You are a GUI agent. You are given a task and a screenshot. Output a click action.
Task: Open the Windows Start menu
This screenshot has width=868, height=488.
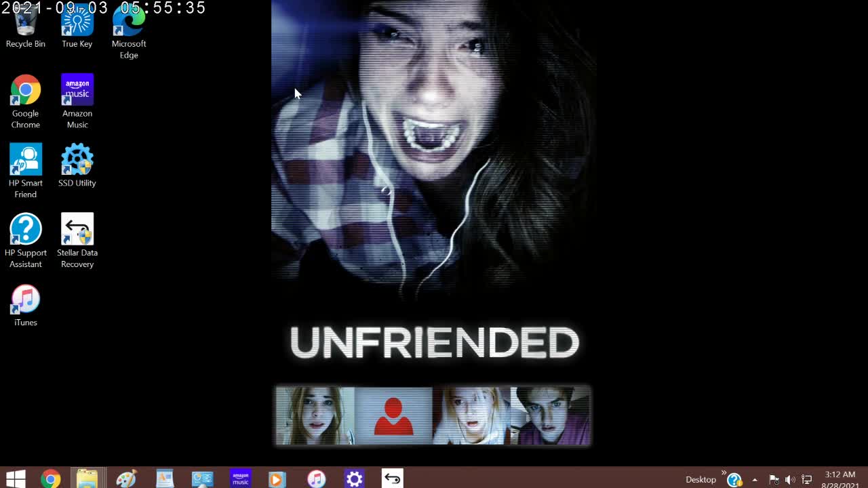[15, 479]
